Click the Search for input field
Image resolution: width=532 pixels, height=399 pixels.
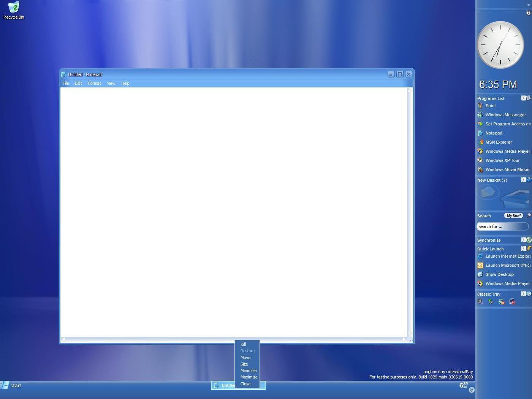coord(502,226)
